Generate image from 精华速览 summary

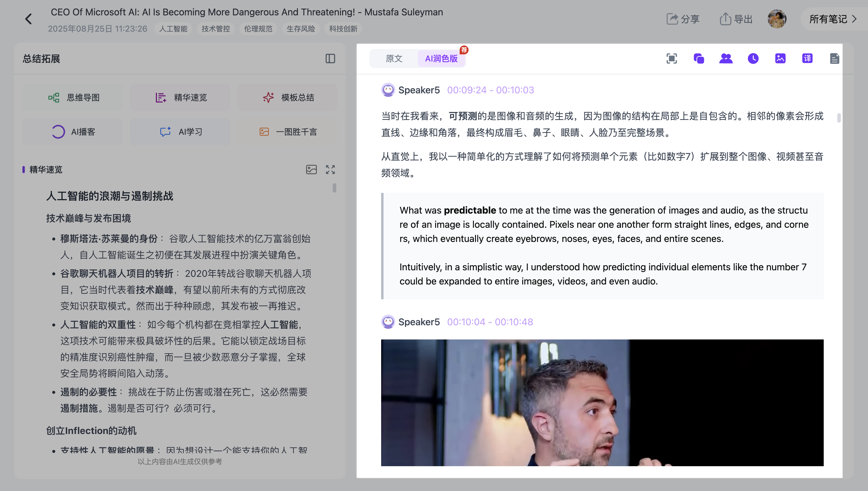pyautogui.click(x=311, y=169)
